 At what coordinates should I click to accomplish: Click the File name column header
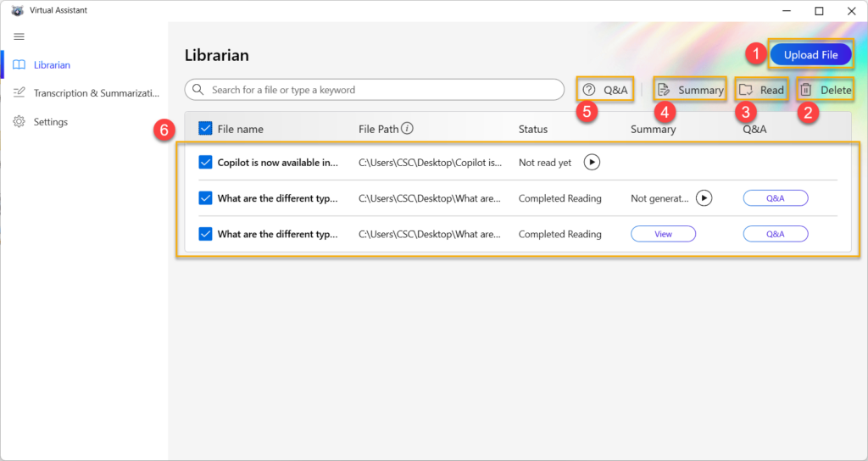pos(240,129)
